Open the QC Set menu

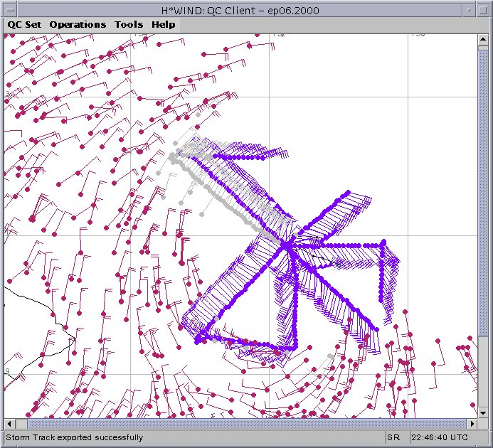point(24,24)
